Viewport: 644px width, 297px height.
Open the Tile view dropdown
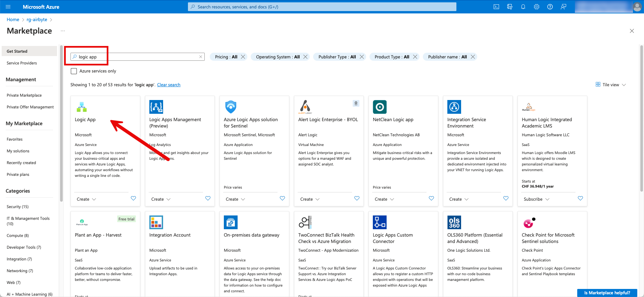(x=611, y=85)
